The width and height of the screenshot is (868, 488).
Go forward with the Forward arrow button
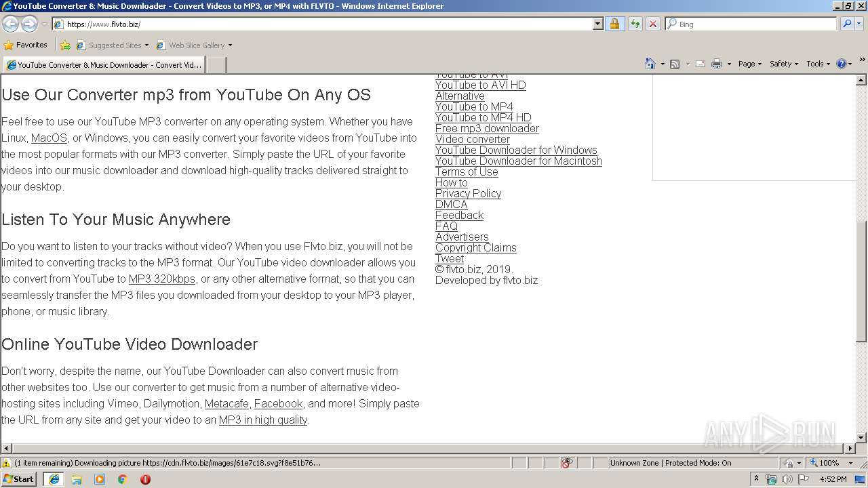coord(29,24)
